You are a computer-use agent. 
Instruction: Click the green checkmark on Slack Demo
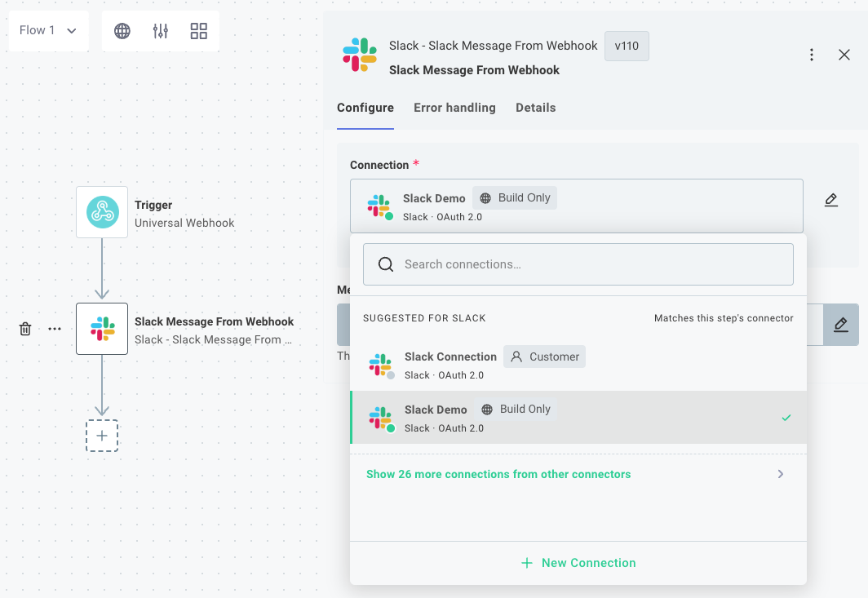(786, 418)
